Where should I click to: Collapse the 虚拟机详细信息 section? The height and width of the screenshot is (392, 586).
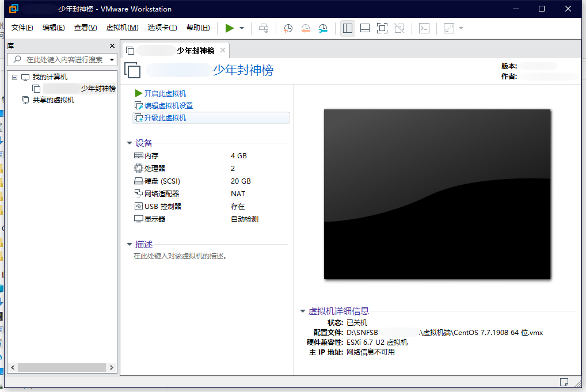pyautogui.click(x=303, y=311)
